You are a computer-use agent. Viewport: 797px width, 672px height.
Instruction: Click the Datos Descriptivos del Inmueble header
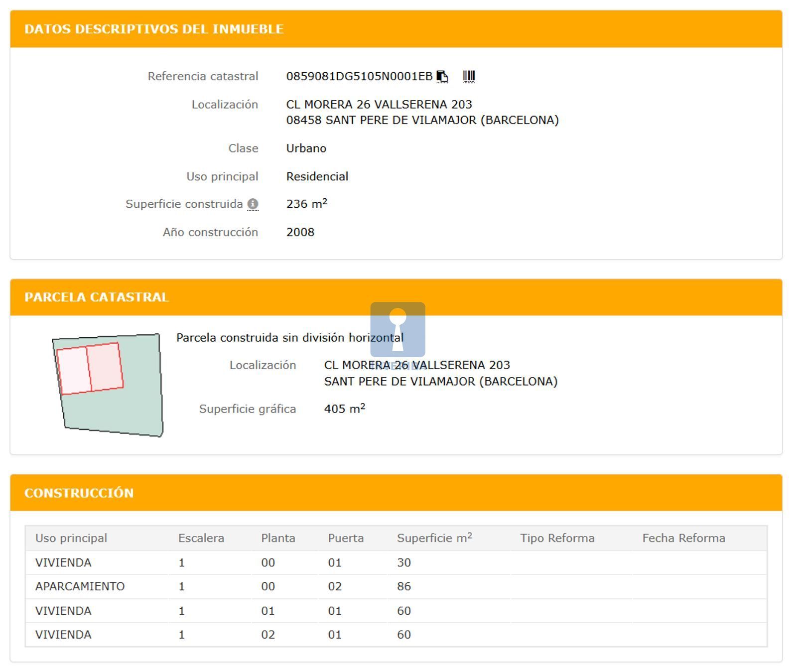154,29
